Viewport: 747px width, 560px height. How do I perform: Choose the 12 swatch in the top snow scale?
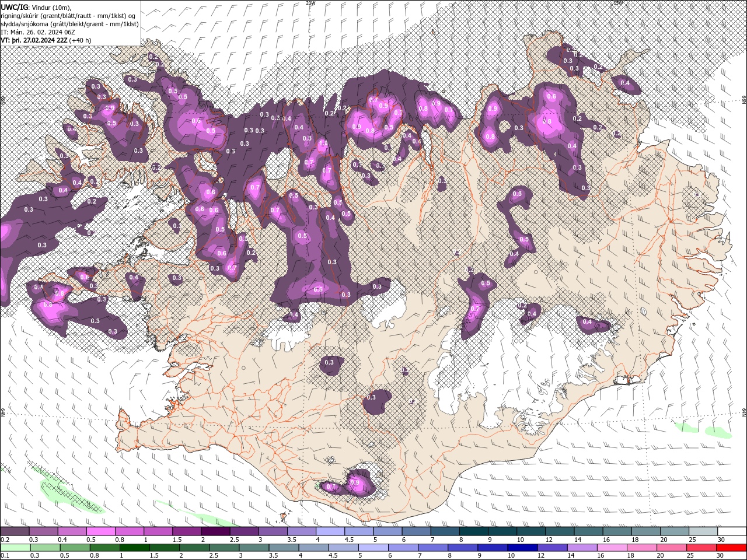pos(560,531)
